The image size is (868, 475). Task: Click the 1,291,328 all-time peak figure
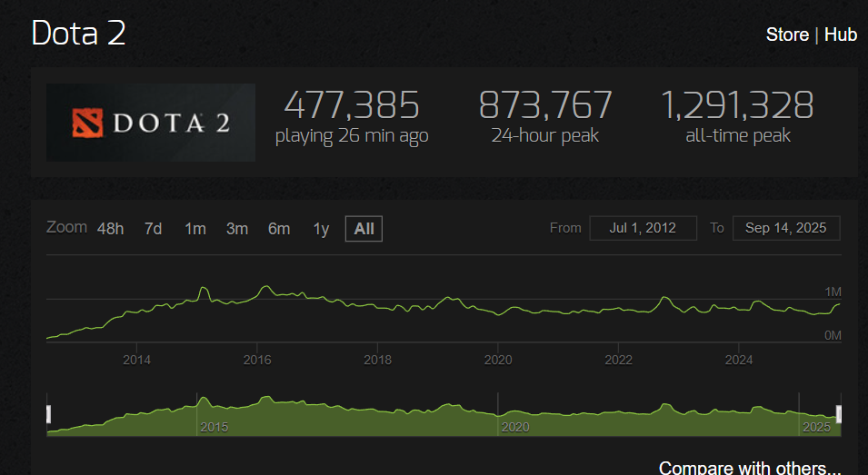pyautogui.click(x=737, y=105)
